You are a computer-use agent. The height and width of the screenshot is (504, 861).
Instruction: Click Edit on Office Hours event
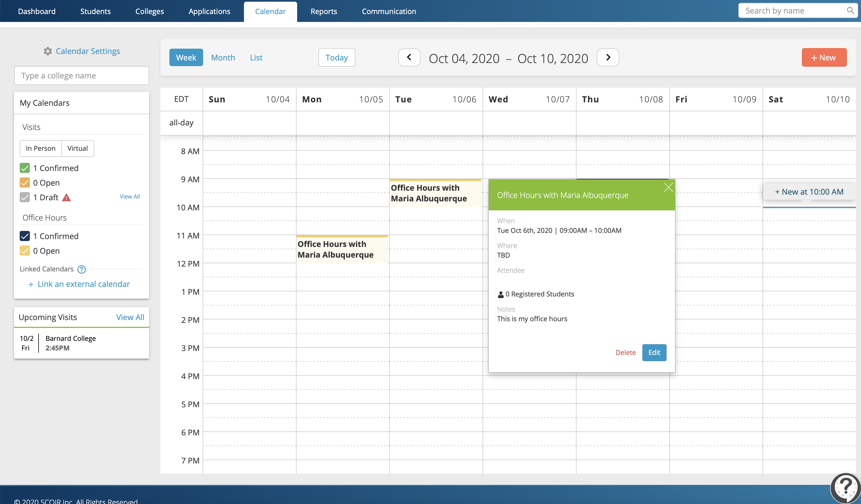(654, 352)
